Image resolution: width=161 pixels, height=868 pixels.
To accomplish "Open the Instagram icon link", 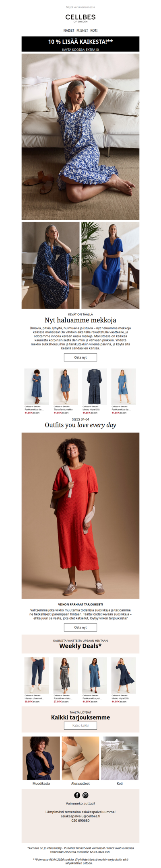I will point(85,795).
